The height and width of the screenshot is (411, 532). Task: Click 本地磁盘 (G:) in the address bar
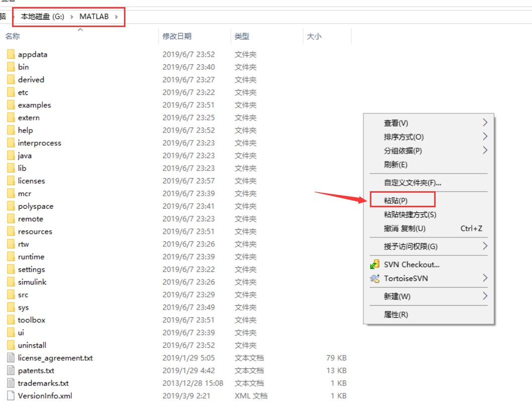point(43,17)
